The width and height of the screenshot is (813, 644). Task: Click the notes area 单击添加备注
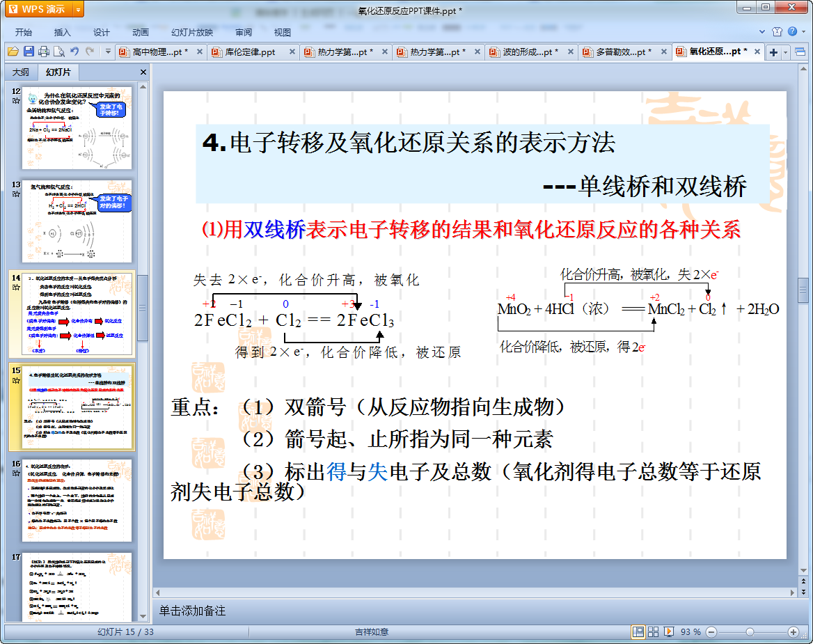(x=192, y=611)
